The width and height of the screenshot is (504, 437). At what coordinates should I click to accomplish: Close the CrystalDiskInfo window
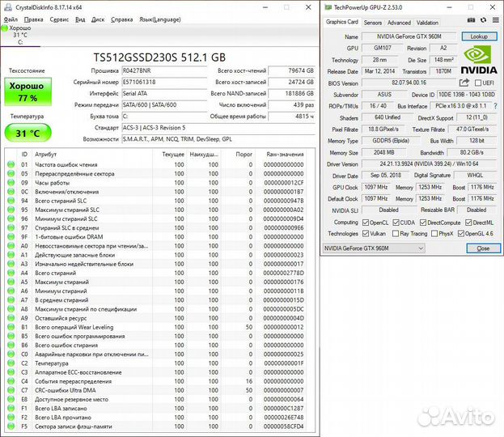point(308,7)
